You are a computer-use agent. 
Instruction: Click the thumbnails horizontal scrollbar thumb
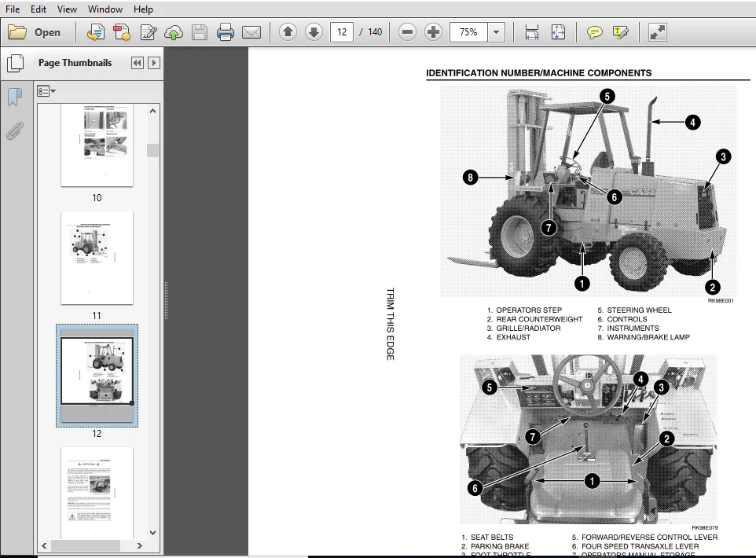[x=86, y=546]
